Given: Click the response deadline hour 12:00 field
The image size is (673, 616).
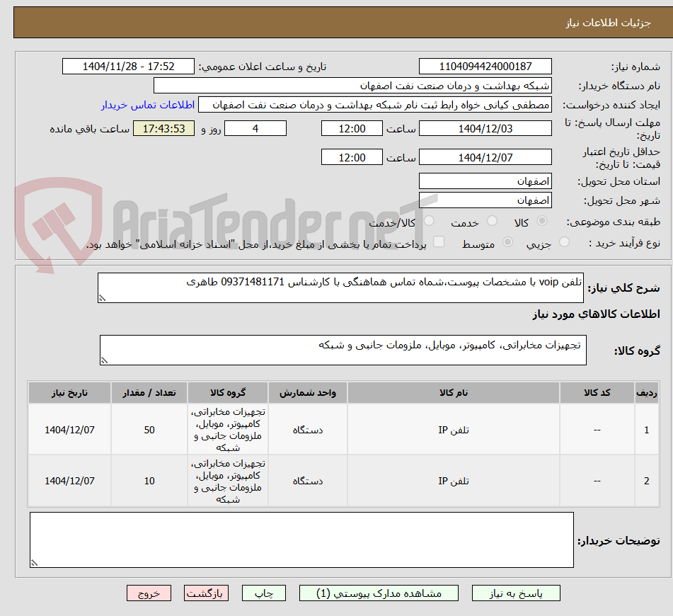Looking at the screenshot, I should 352,128.
